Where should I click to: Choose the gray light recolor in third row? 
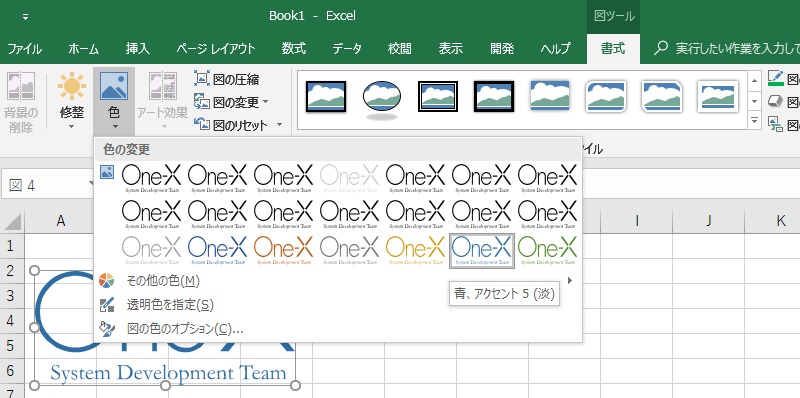[x=151, y=251]
